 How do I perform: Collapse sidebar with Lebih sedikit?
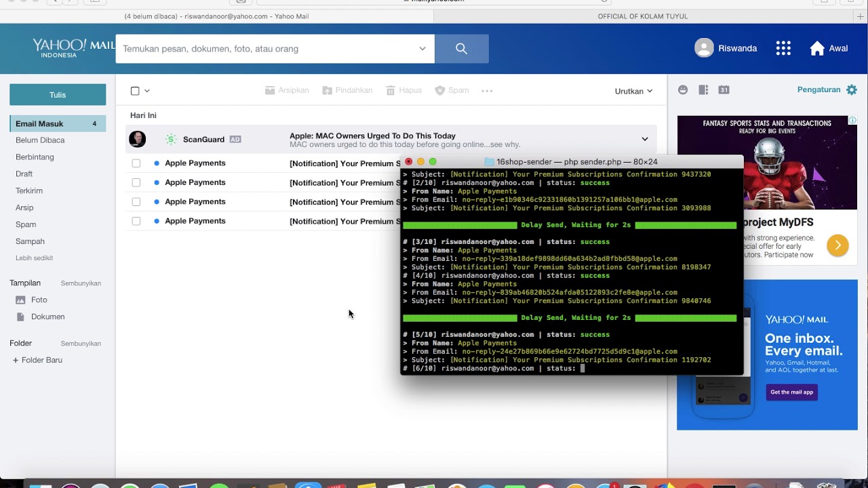pos(34,258)
